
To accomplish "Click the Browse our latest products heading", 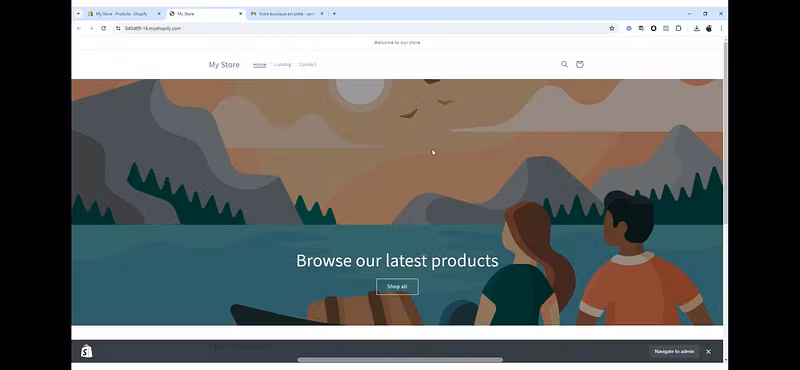I will [397, 260].
